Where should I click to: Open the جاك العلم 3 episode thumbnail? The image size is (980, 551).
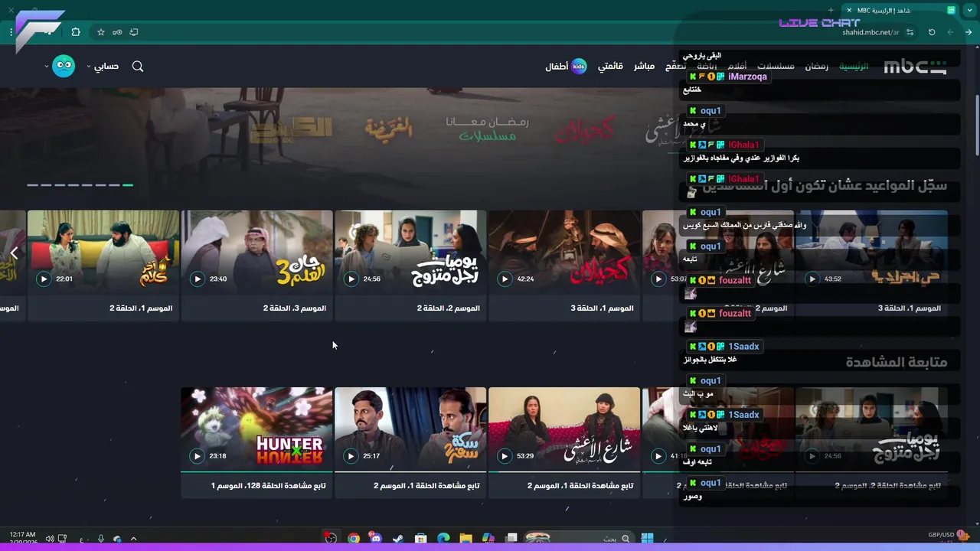click(257, 253)
